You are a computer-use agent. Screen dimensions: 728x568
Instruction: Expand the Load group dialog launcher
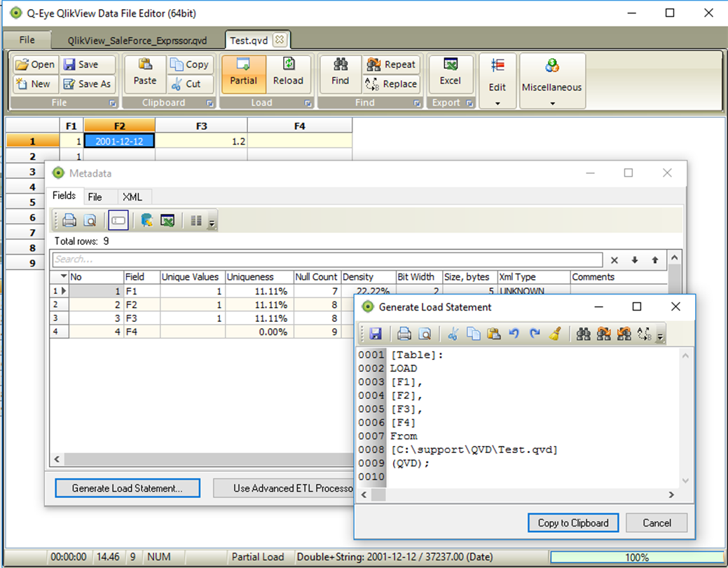(308, 103)
